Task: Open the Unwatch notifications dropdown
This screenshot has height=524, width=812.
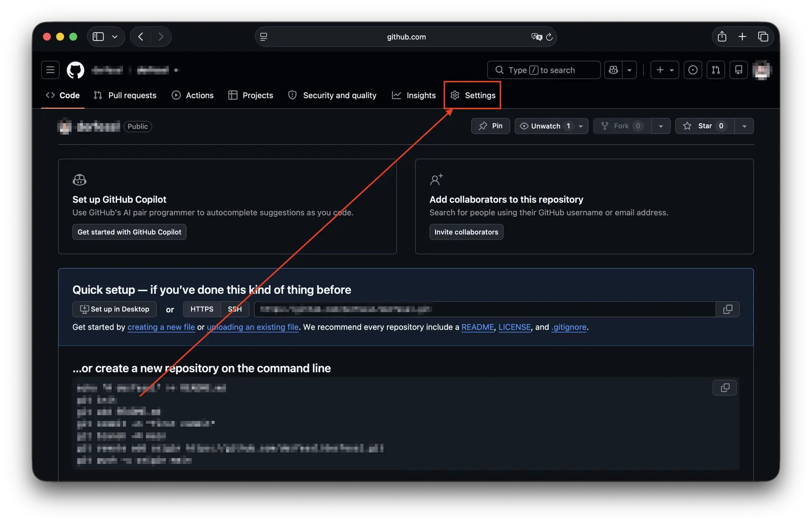Action: 551,126
